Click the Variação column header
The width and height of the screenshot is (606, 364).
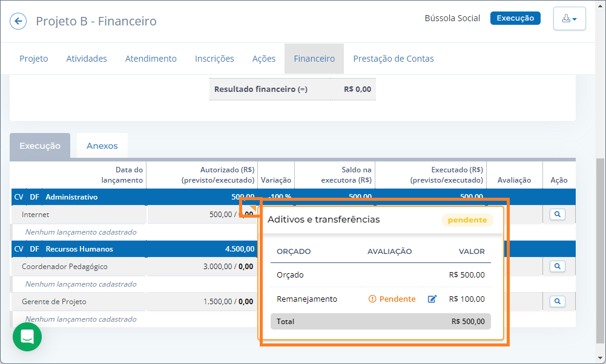pyautogui.click(x=276, y=180)
